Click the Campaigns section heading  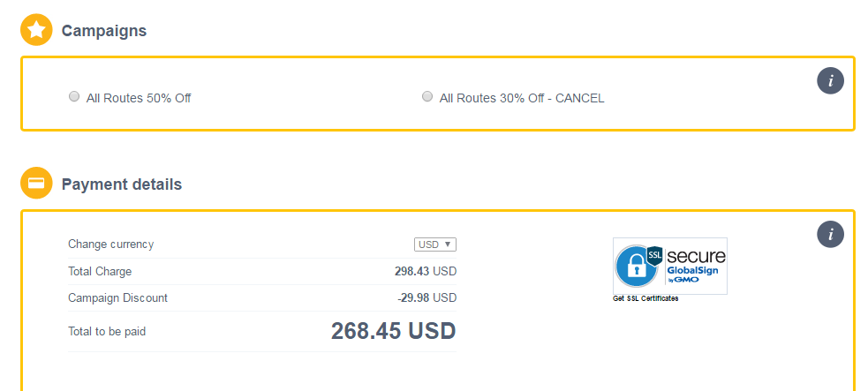(x=104, y=31)
